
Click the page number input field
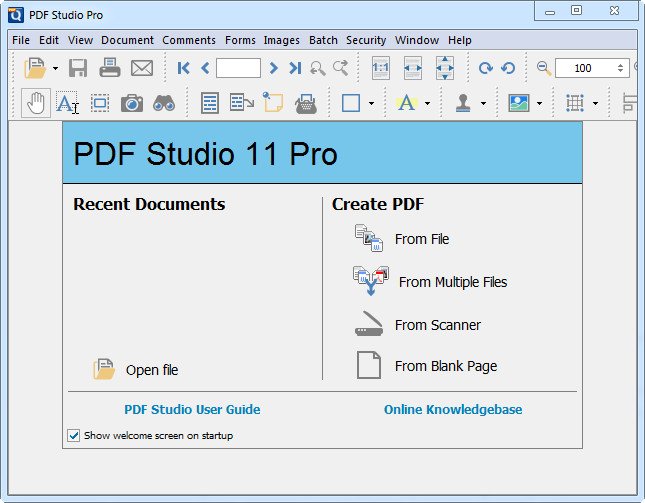[x=238, y=68]
